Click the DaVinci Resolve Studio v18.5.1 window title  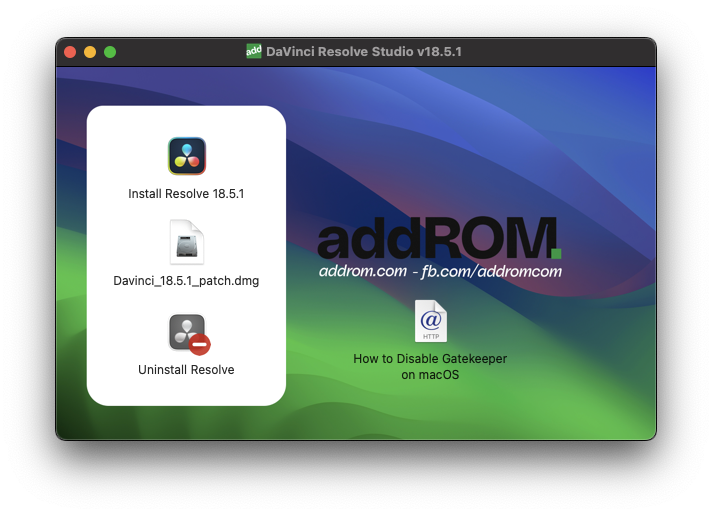pos(364,51)
